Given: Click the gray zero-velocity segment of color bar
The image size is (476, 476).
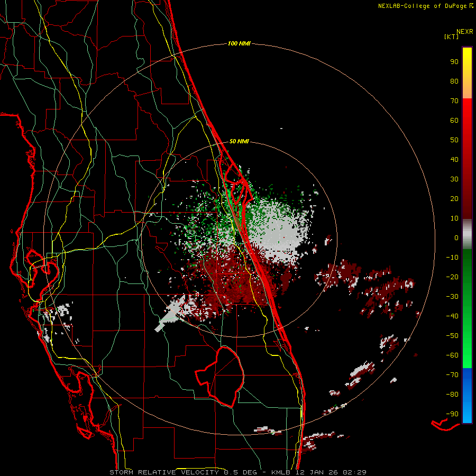Looking at the screenshot, I should click(x=467, y=234).
